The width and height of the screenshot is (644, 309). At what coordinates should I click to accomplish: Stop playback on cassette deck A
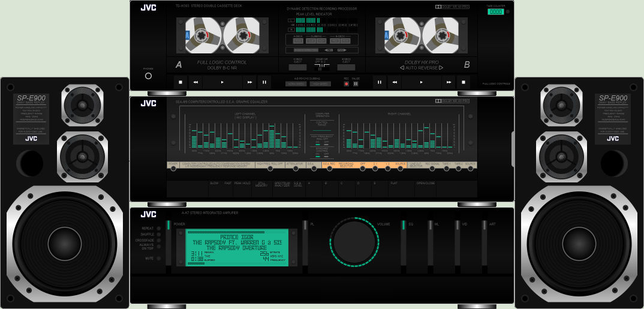coord(180,82)
